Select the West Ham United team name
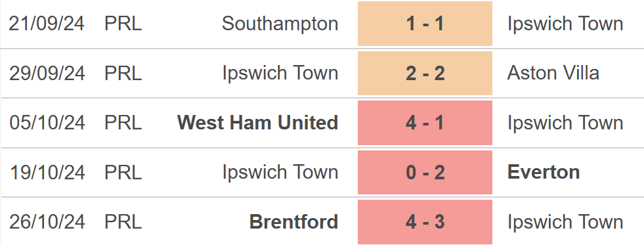Image resolution: width=644 pixels, height=245 pixels. tap(257, 123)
